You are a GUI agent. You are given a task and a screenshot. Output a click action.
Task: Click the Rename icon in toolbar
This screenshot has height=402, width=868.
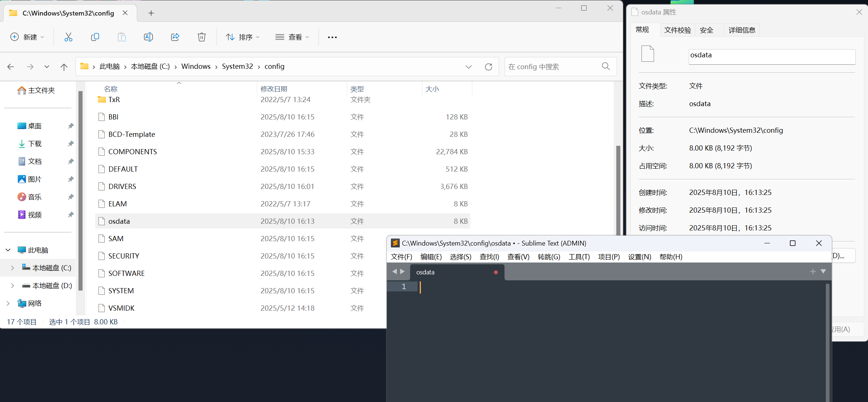[x=148, y=37]
